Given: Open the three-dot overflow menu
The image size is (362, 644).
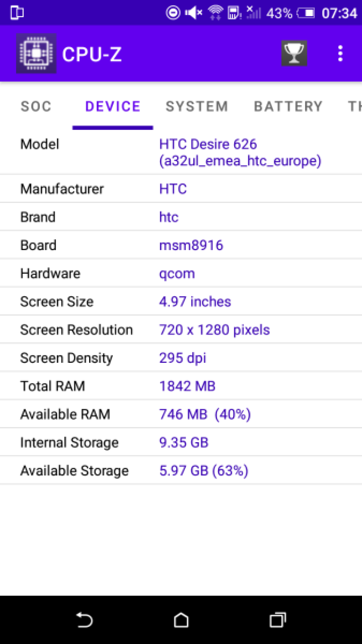Looking at the screenshot, I should point(340,53).
